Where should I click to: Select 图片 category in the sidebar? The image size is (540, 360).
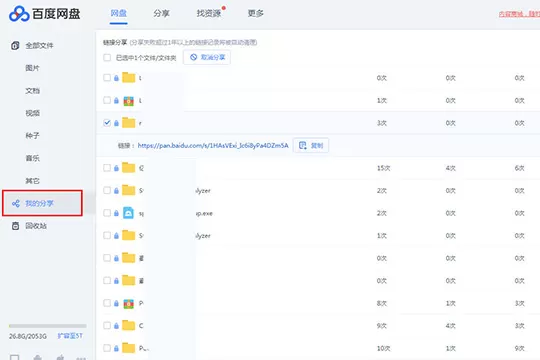[32, 68]
